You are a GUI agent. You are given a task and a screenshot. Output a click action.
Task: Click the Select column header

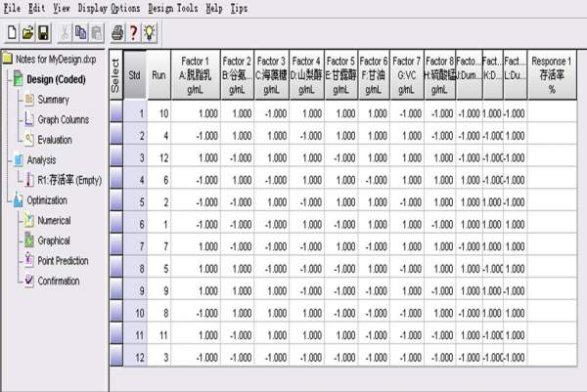[116, 75]
